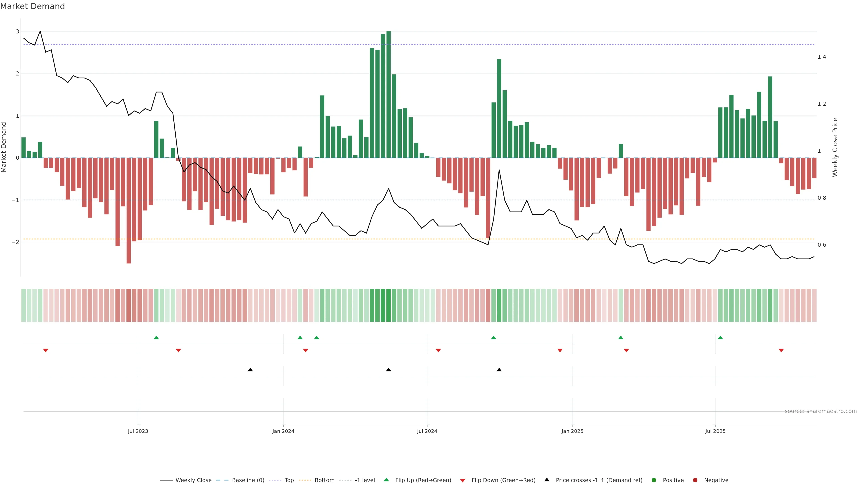Toggle the Flip Up green triangle legend icon
Viewport: 868px width, 488px height.
pos(386,480)
